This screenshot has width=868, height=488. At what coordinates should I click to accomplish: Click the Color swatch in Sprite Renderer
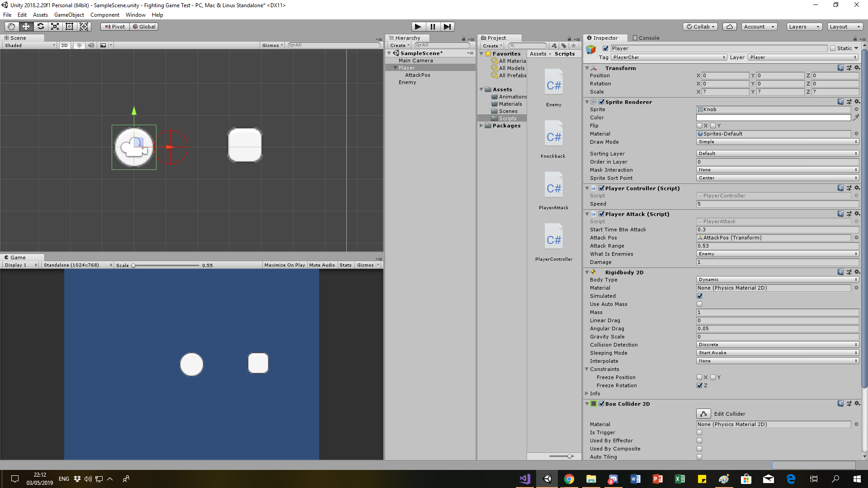[x=775, y=117]
